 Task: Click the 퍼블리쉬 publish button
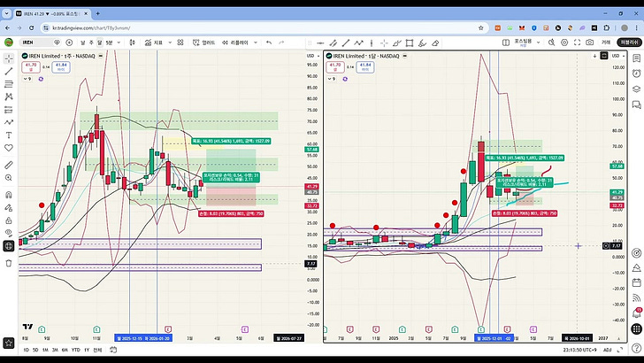629,42
